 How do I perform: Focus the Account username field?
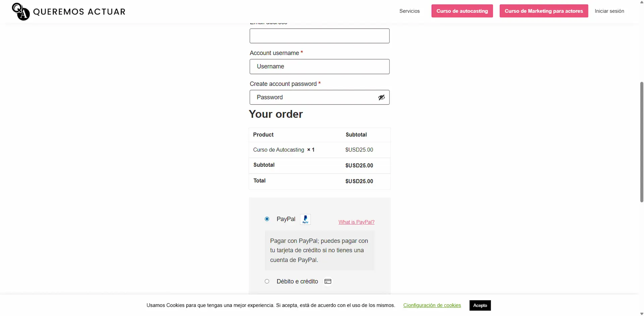(319, 67)
